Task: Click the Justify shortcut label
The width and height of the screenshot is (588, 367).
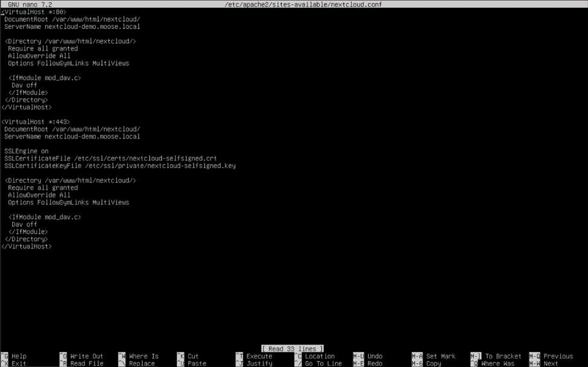Action: pyautogui.click(x=259, y=363)
